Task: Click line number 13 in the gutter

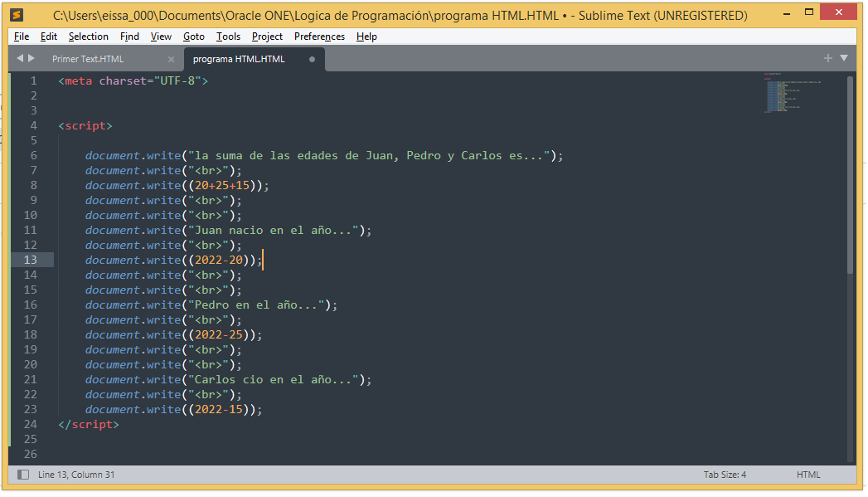Action: 31,260
